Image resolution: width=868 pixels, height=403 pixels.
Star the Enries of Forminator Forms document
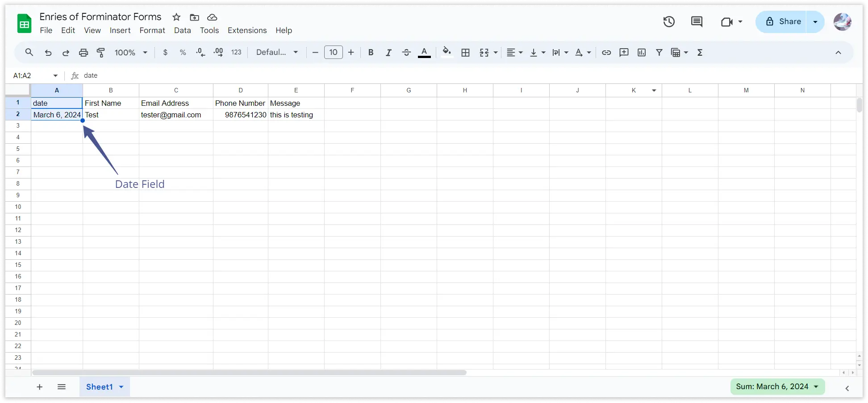point(176,17)
